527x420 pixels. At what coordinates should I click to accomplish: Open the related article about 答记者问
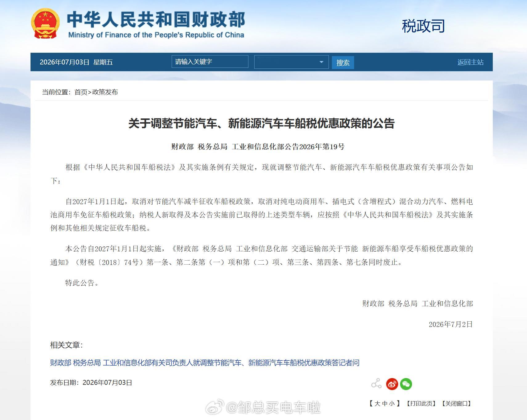tap(205, 363)
